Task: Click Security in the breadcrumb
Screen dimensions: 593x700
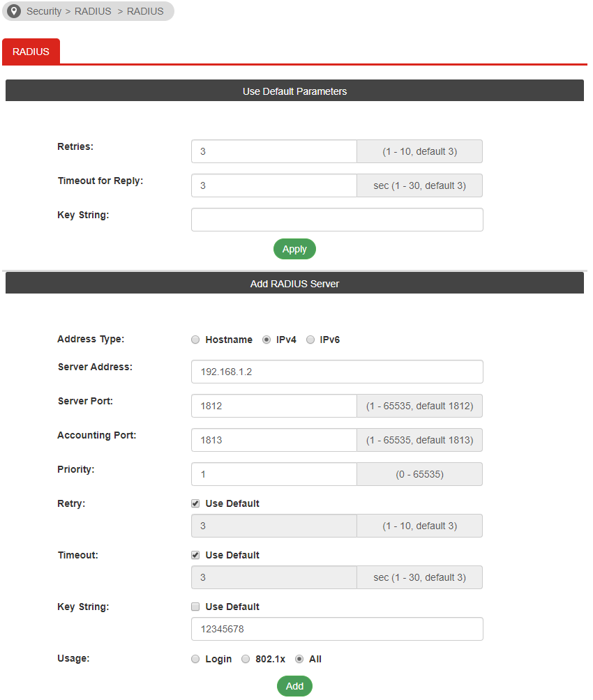Action: click(x=44, y=11)
